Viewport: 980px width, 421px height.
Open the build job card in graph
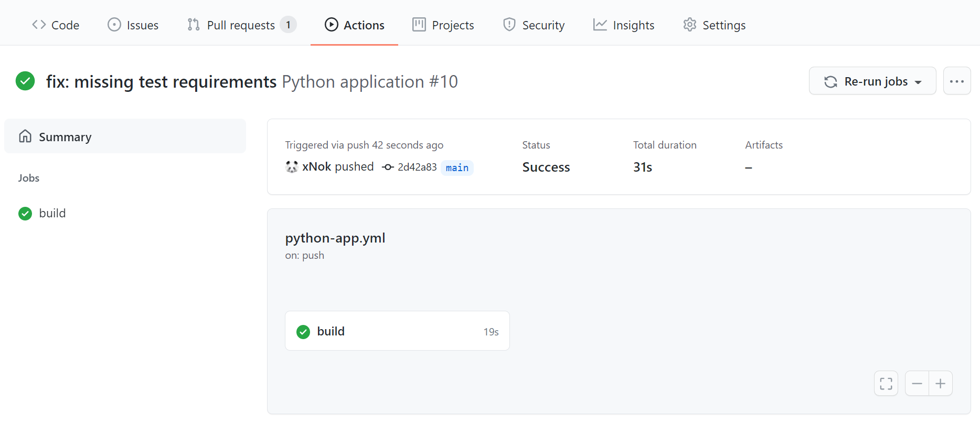397,331
